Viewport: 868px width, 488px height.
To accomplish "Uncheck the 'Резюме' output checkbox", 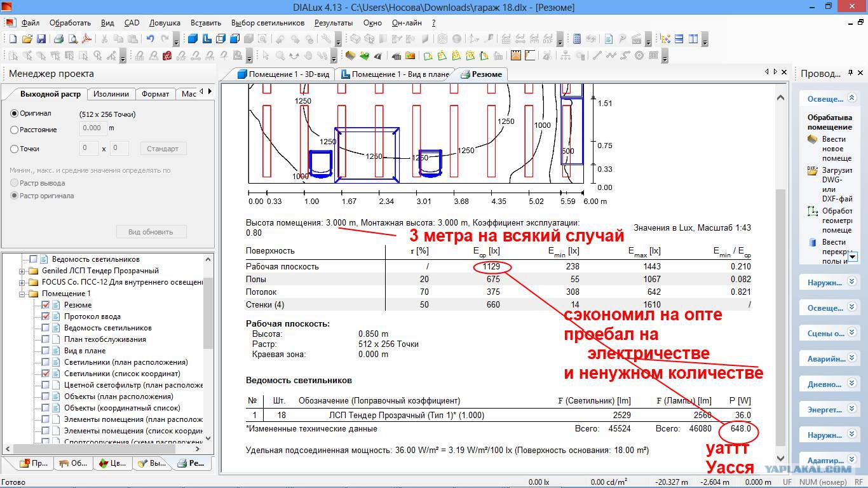I will (x=46, y=305).
